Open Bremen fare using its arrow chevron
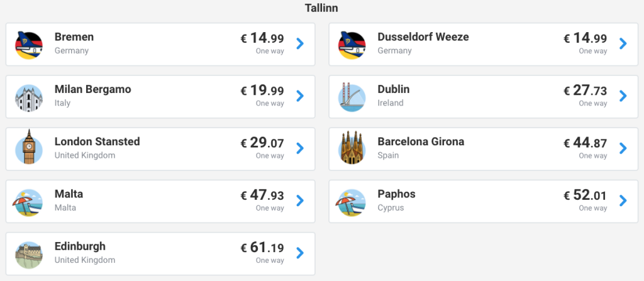 coord(300,43)
